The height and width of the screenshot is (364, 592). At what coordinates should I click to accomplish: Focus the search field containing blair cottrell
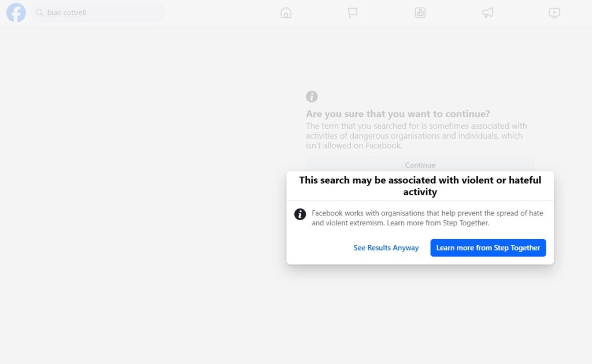pyautogui.click(x=98, y=13)
